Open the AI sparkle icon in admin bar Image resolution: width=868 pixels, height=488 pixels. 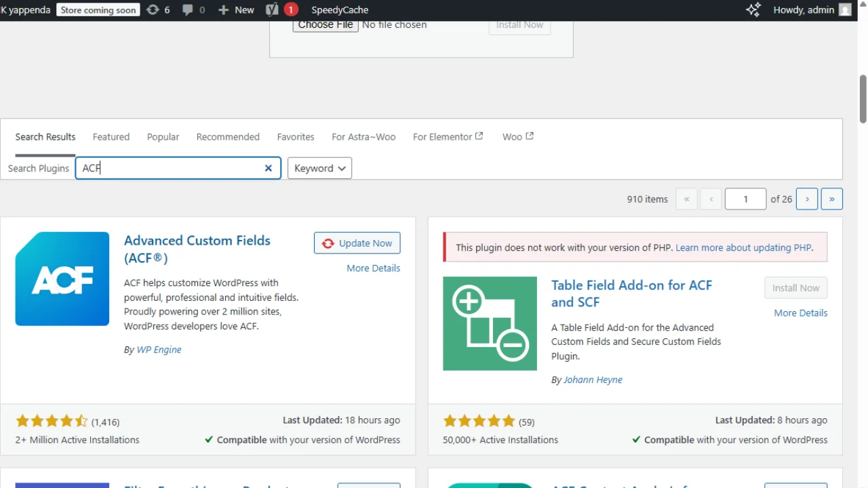753,10
